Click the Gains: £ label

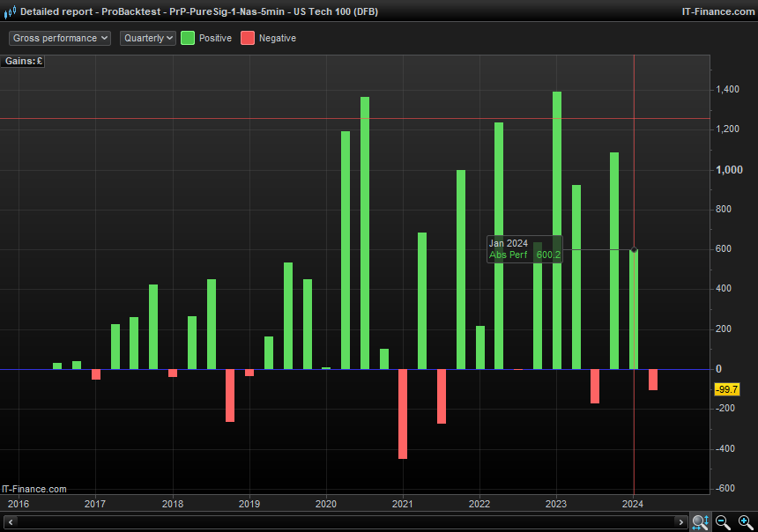pos(23,61)
